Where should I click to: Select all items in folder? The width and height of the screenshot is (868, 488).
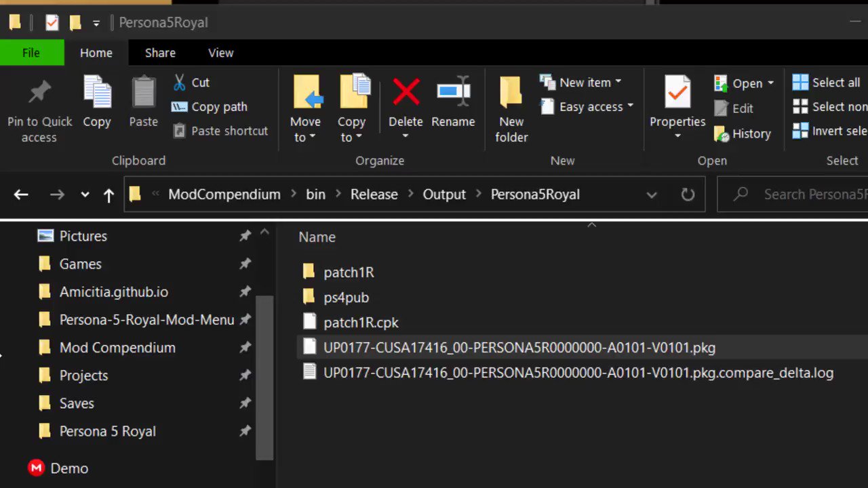pyautogui.click(x=827, y=83)
